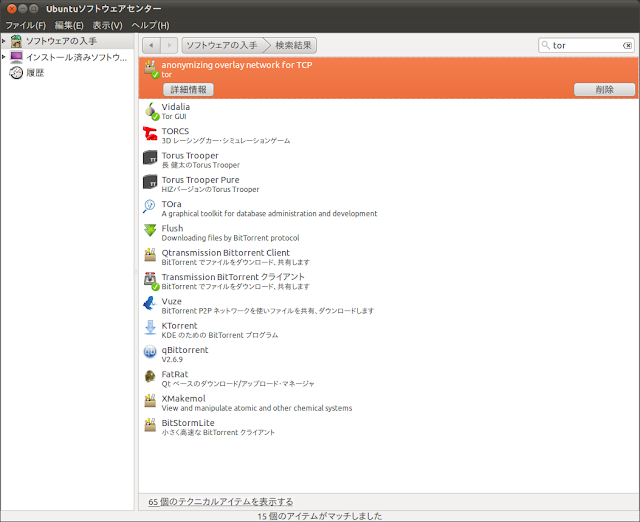Go back with the left arrow button

click(x=151, y=45)
